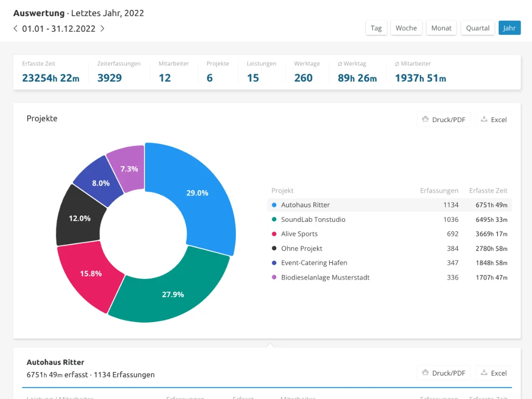
Task: Select the Event-Catering Hafen project row
Action: 390,263
